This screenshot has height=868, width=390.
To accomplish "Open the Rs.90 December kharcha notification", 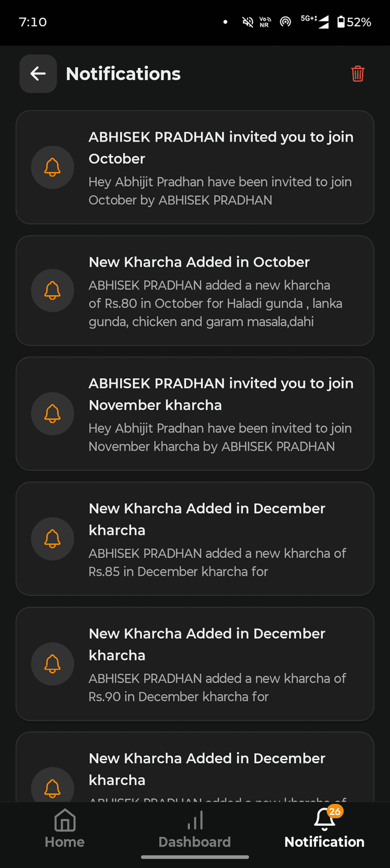I will 219,664.
